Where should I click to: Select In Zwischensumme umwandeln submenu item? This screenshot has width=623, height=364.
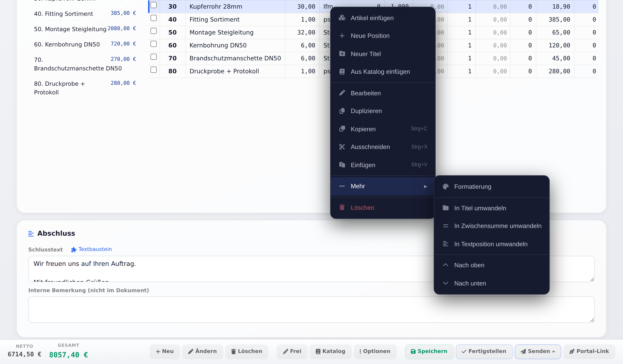click(491, 226)
